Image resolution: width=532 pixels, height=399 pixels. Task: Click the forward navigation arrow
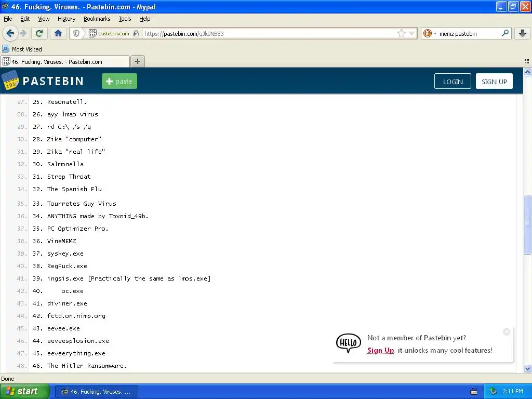(x=23, y=33)
